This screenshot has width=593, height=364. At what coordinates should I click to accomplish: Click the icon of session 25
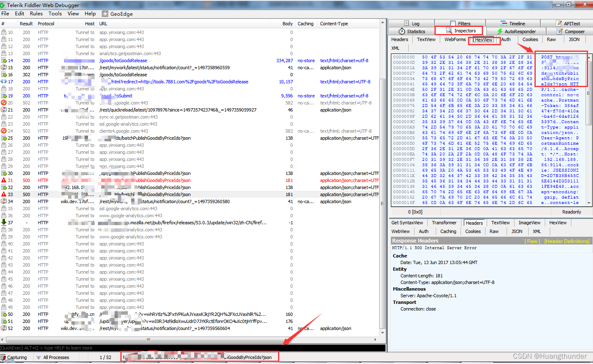click(x=4, y=138)
